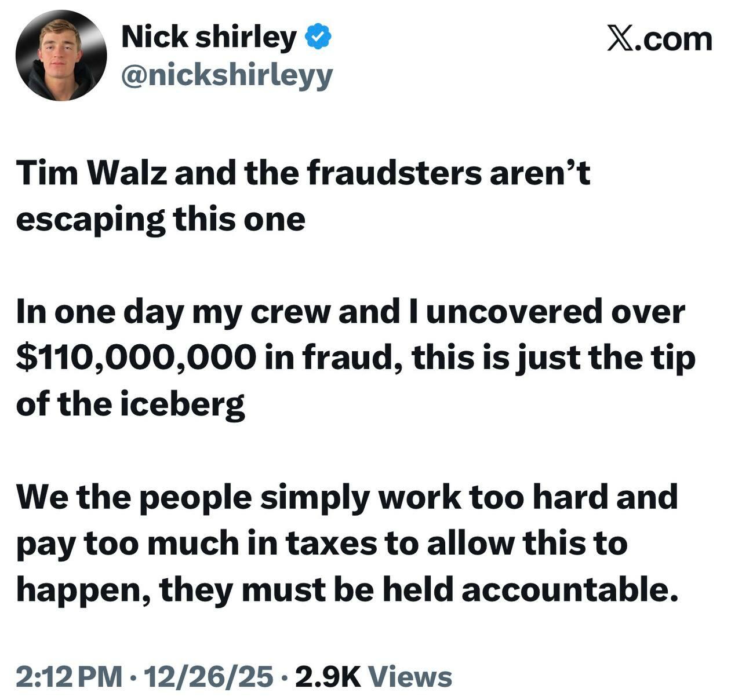Click the words "of the iceberg"

tap(130, 404)
